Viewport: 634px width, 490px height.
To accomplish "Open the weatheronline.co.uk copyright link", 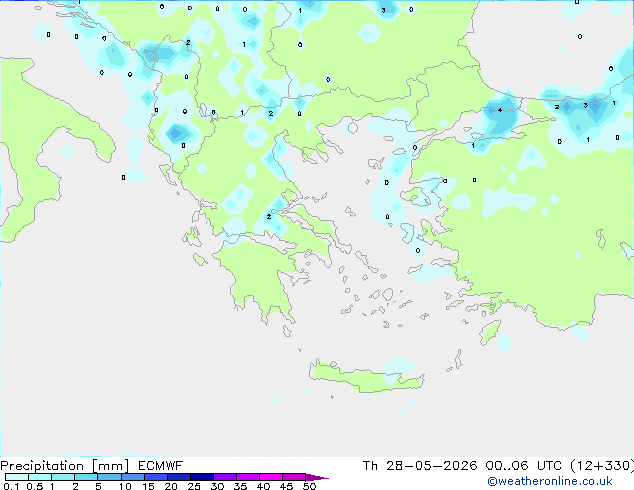I will [x=550, y=481].
